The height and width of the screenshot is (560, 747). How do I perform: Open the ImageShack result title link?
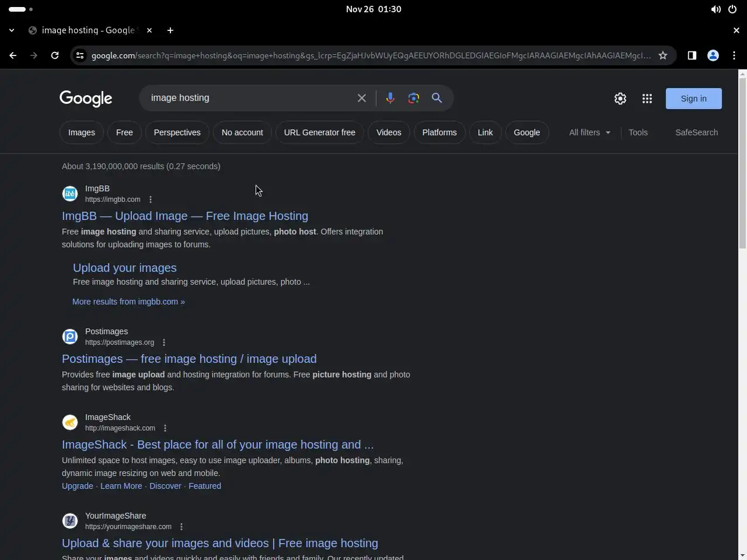[x=218, y=444]
